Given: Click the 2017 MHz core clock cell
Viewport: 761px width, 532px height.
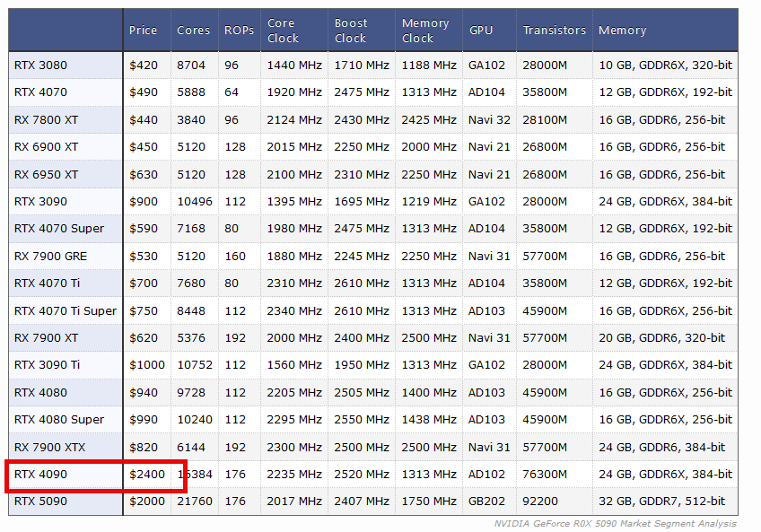Looking at the screenshot, I should pyautogui.click(x=294, y=501).
